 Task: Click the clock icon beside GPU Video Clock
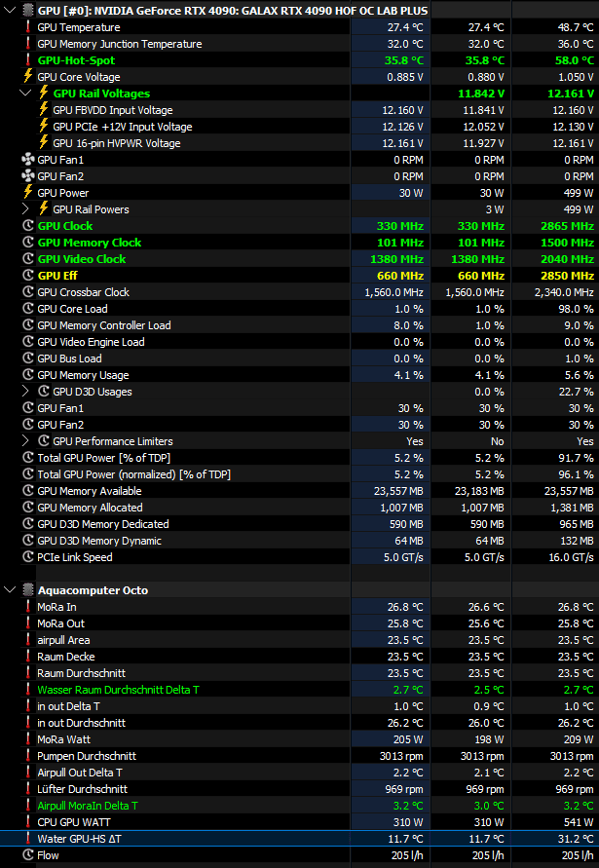click(x=27, y=258)
